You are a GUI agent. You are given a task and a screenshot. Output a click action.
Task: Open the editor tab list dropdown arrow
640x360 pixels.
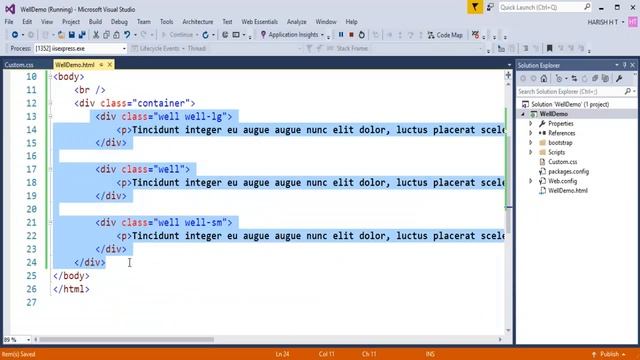coord(509,65)
